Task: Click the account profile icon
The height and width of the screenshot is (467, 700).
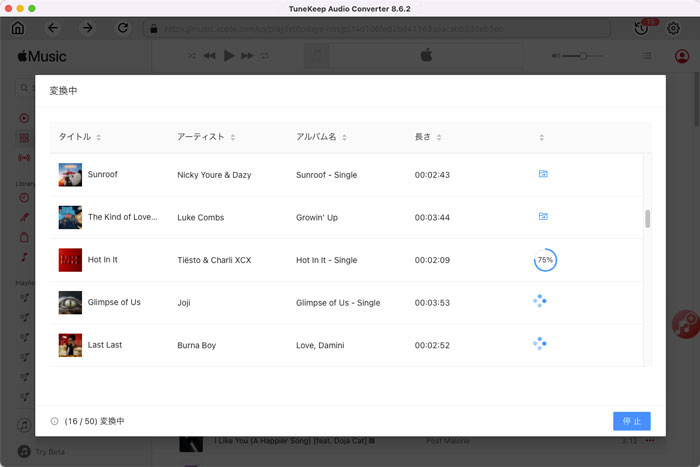Action: pyautogui.click(x=682, y=56)
